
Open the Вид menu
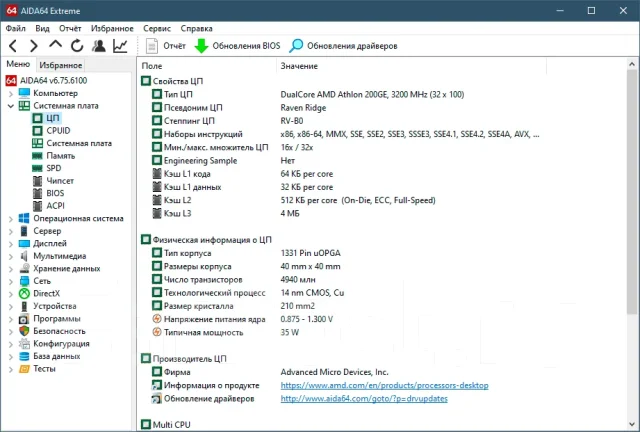click(42, 29)
